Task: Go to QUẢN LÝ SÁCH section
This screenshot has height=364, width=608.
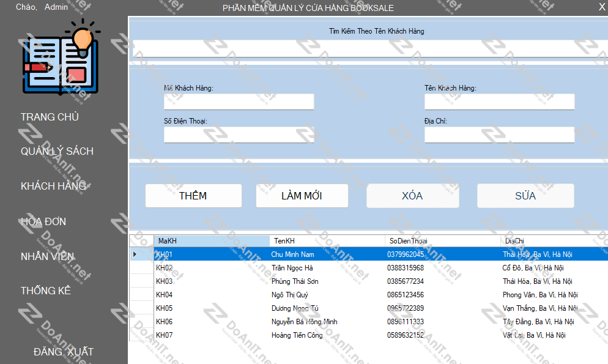Action: coord(57,151)
